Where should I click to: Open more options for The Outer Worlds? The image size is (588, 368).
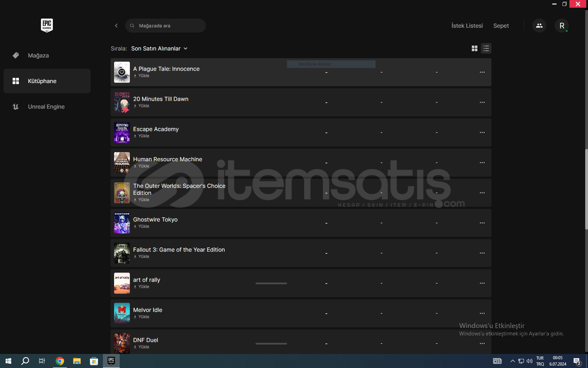(x=482, y=193)
